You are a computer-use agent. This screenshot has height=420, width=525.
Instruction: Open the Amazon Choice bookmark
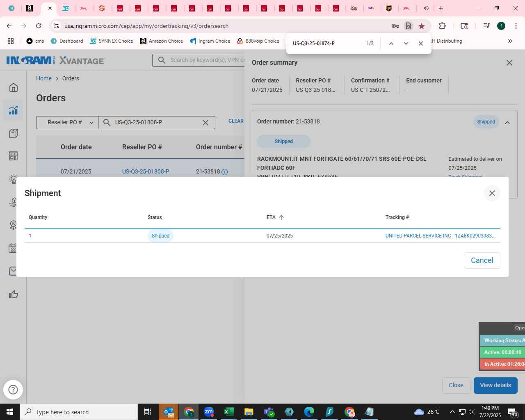click(x=162, y=41)
